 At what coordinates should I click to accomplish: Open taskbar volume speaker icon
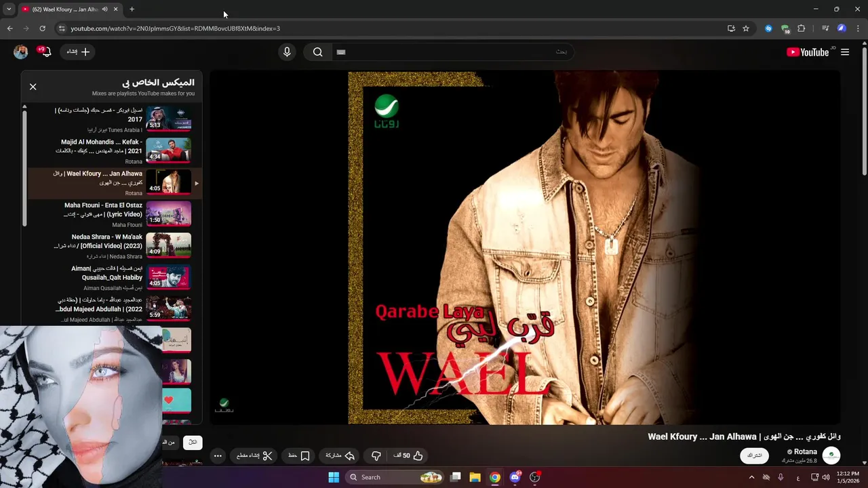826,477
